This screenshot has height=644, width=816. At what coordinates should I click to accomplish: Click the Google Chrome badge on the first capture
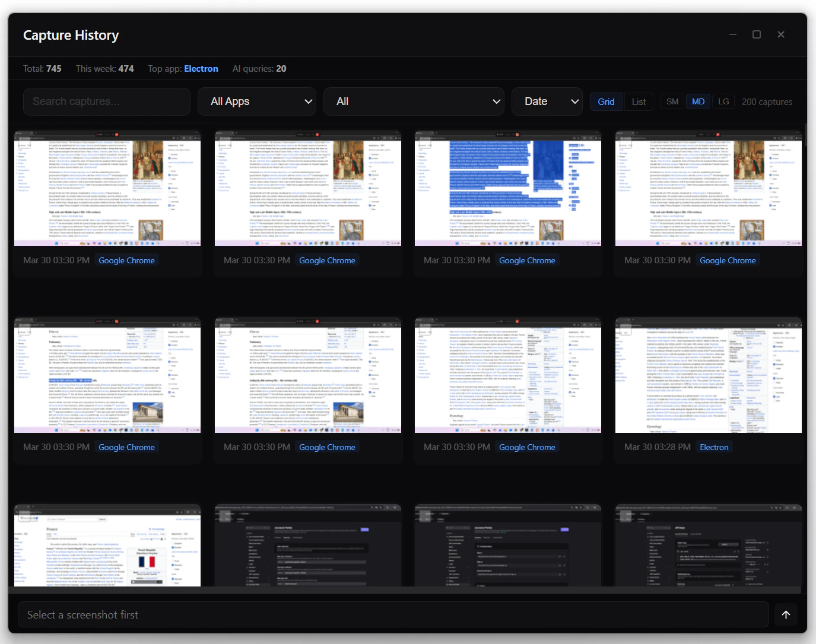click(126, 260)
